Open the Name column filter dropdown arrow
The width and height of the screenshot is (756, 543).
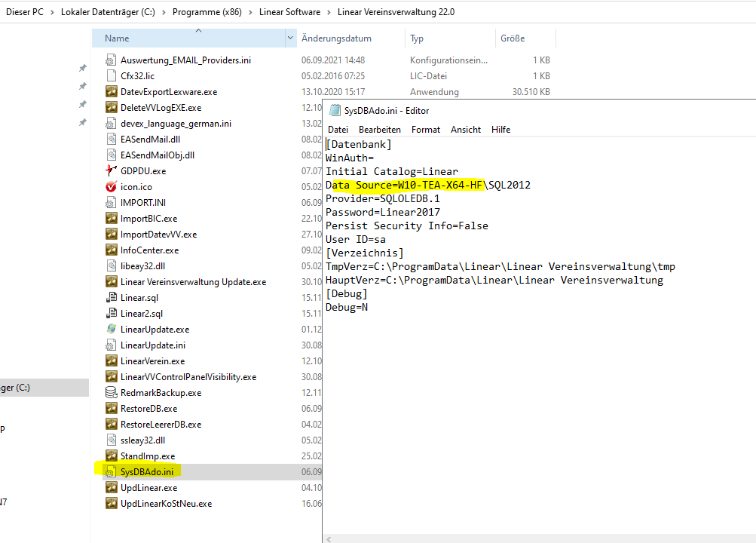point(290,38)
